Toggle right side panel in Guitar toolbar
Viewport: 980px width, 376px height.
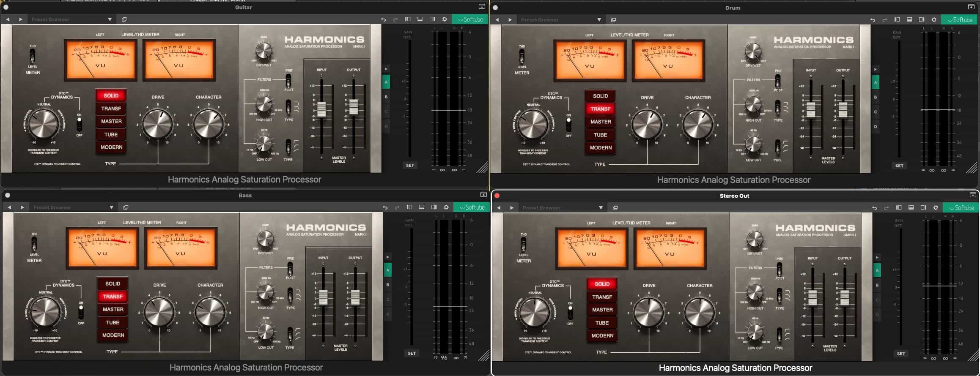pos(432,19)
